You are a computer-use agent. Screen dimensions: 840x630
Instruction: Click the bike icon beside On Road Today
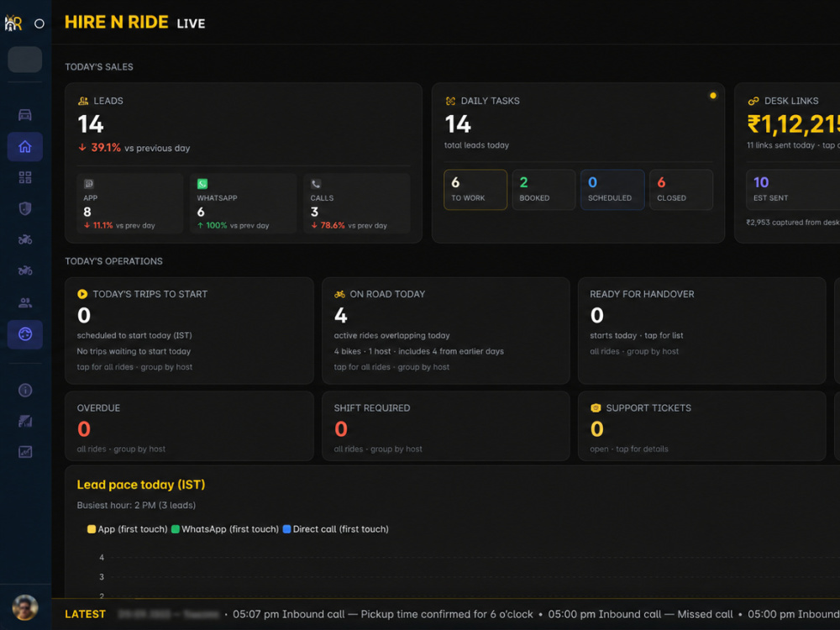339,294
